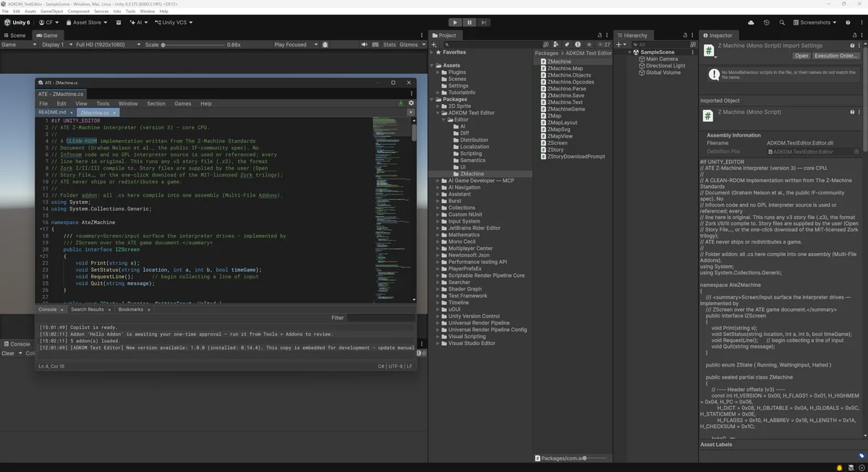Open the Asset Store dropdown

pos(86,22)
